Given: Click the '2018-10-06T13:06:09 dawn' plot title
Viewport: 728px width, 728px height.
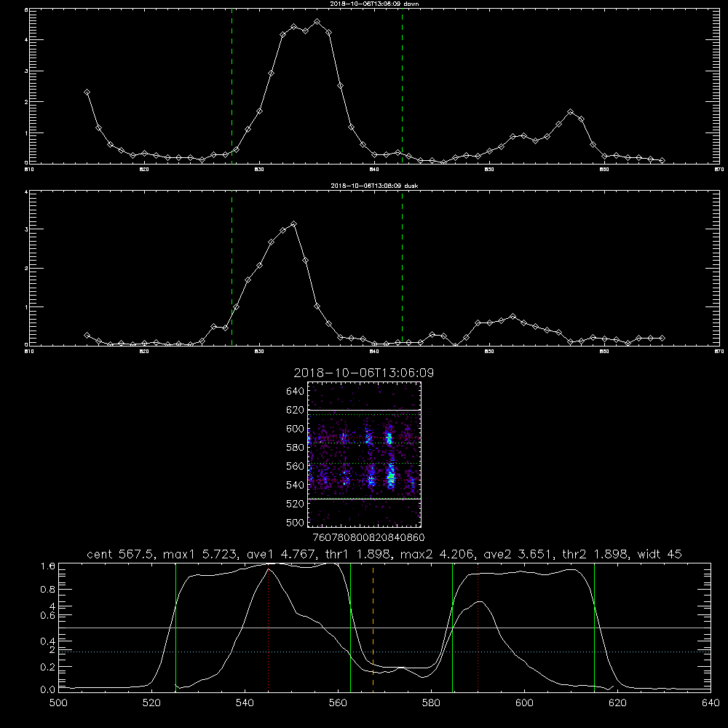Looking at the screenshot, I should coord(374,4).
